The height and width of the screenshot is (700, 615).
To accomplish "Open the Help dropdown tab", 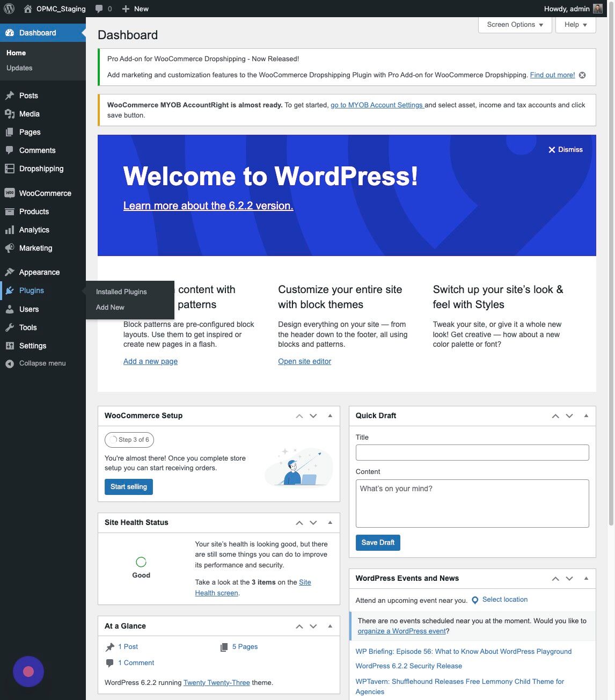I will [576, 25].
